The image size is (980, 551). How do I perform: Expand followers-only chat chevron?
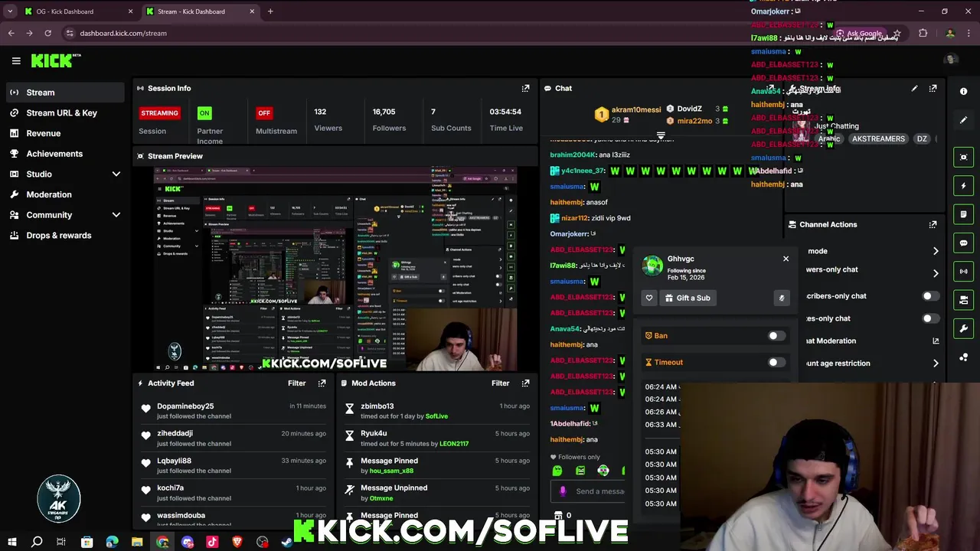[x=935, y=273]
